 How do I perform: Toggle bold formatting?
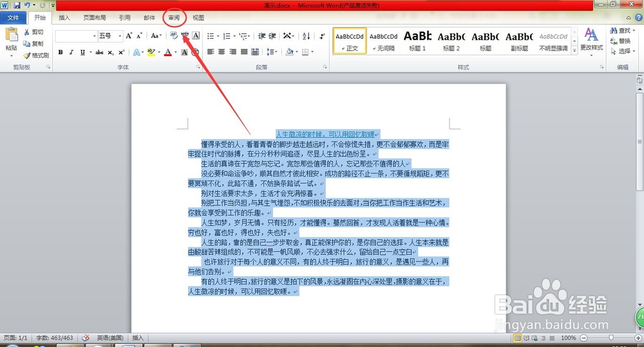click(61, 52)
